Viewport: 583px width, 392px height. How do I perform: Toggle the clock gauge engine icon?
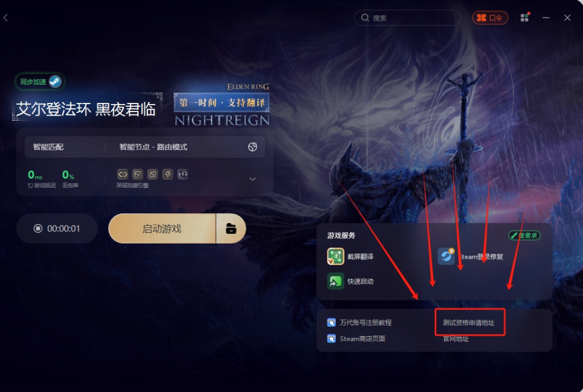tap(183, 174)
